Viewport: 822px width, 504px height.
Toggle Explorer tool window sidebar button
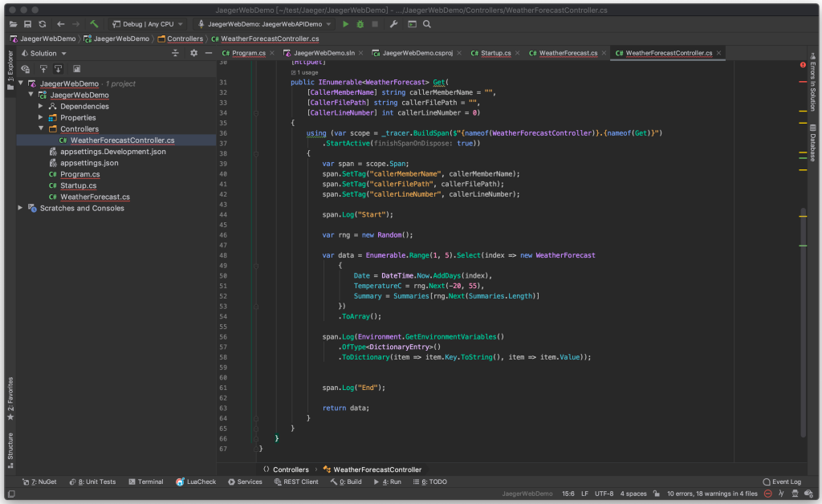tap(10, 70)
